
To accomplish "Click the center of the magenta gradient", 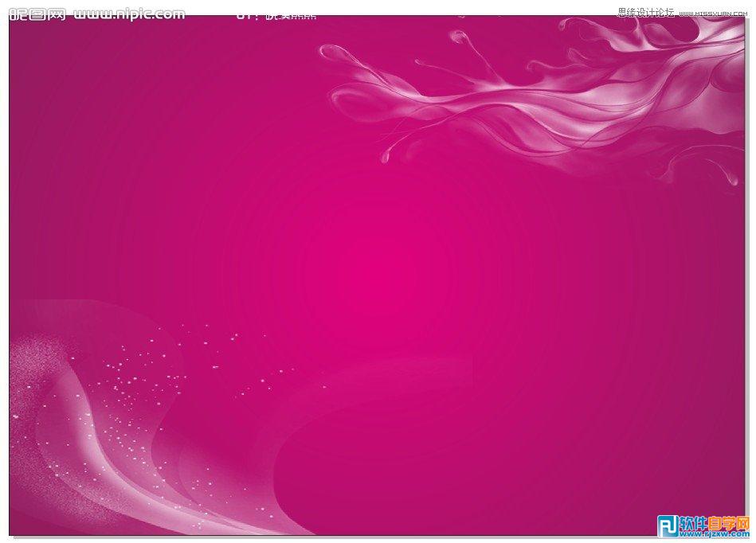I will click(378, 271).
